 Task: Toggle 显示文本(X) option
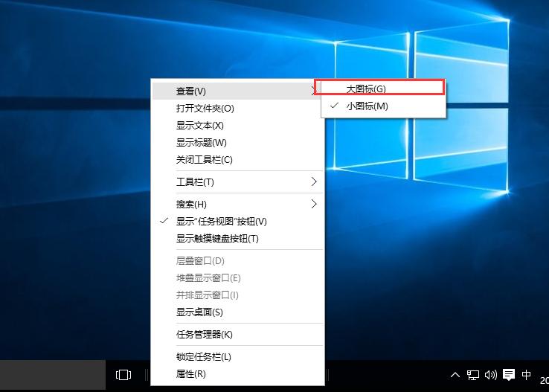(237, 126)
